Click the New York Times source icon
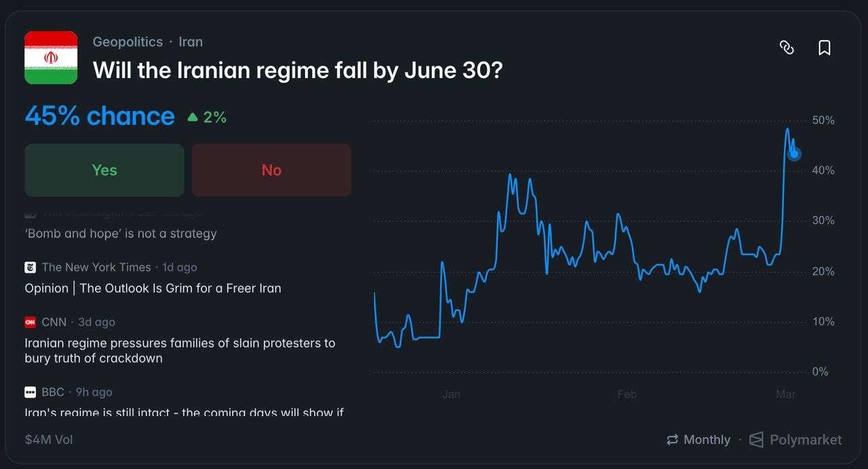868x469 pixels. (x=30, y=267)
